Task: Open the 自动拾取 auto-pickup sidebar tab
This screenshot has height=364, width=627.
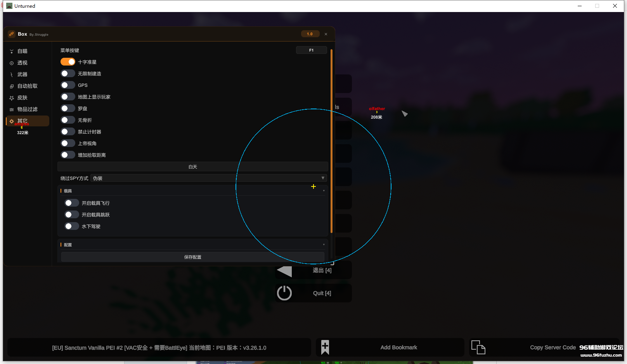Action: pyautogui.click(x=27, y=86)
